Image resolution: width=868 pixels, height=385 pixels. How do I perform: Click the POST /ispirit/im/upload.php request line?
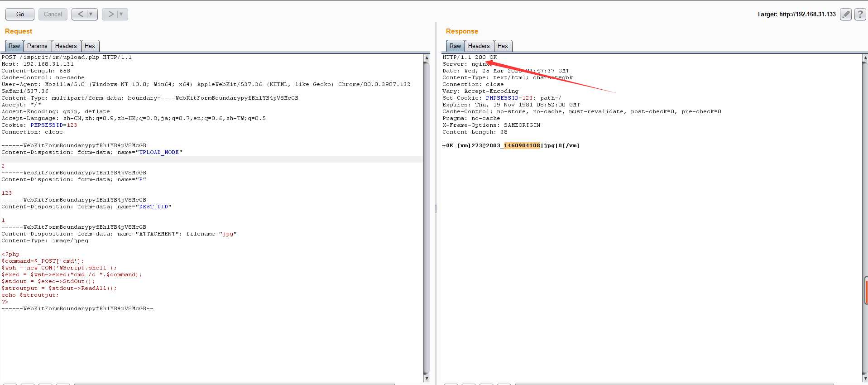67,57
